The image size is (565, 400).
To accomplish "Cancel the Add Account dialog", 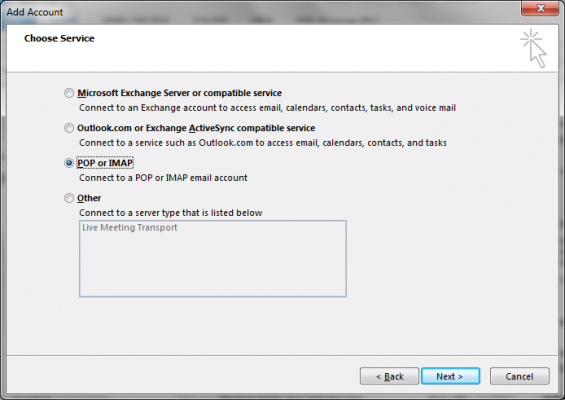I will click(519, 376).
